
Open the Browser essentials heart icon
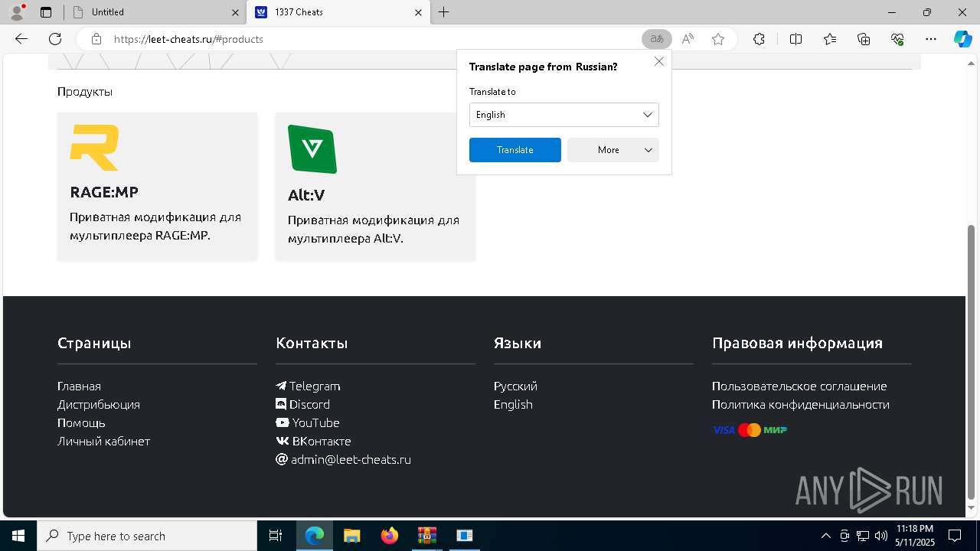tap(897, 39)
